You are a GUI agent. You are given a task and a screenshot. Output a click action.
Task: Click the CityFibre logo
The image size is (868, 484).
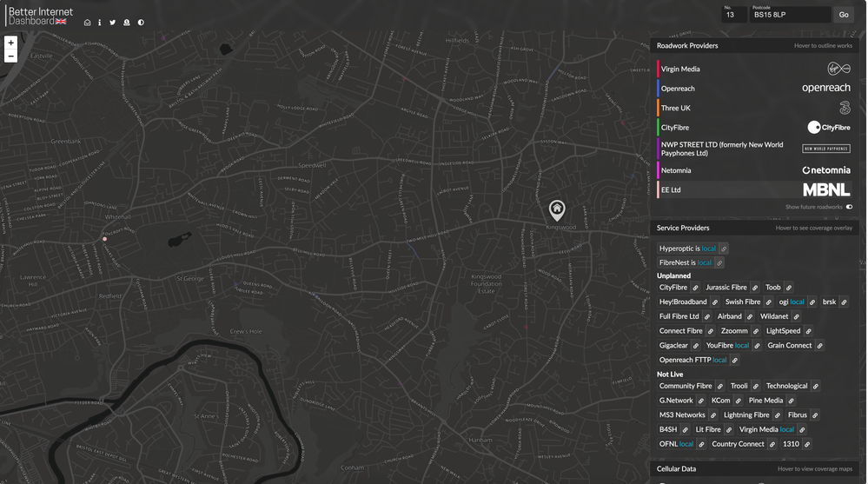coord(829,128)
